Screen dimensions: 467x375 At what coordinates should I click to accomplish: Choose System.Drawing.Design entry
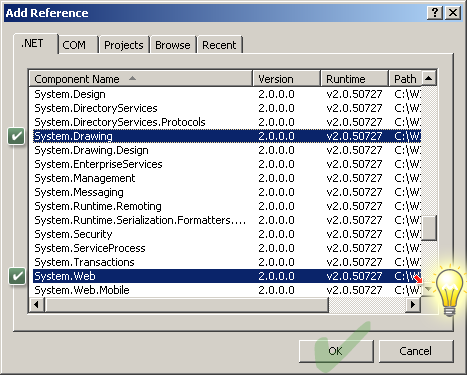[x=227, y=150]
